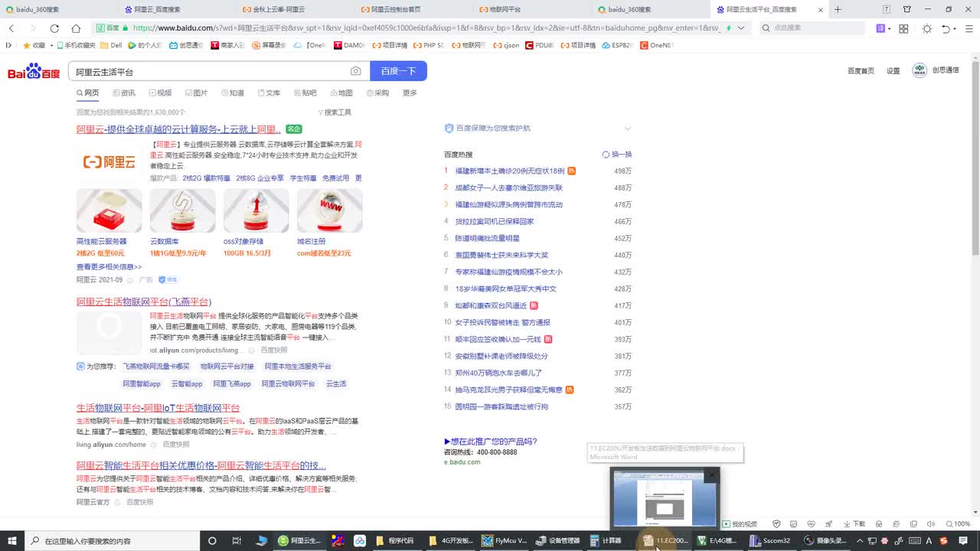Open Windows Start menu
The image size is (980, 551).
click(x=11, y=540)
